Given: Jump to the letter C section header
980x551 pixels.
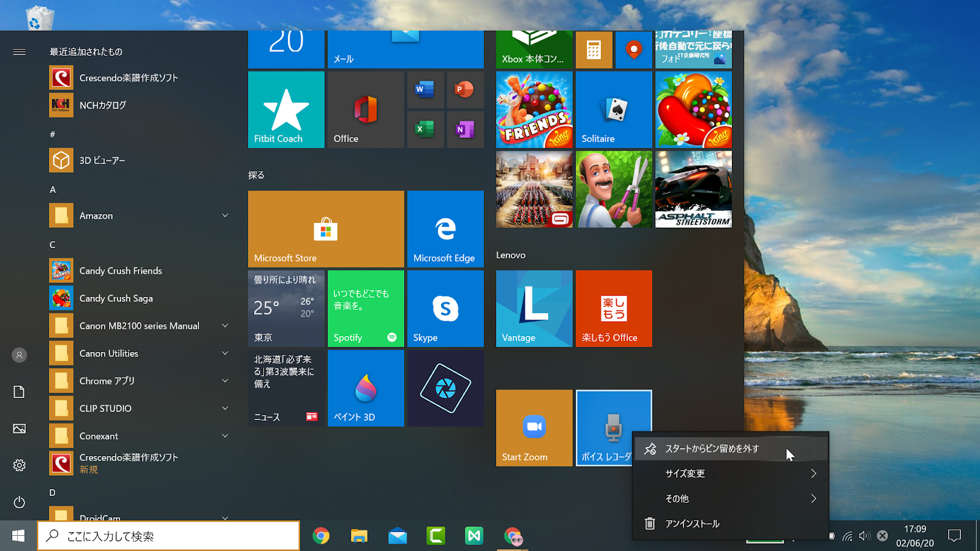Looking at the screenshot, I should (x=53, y=245).
